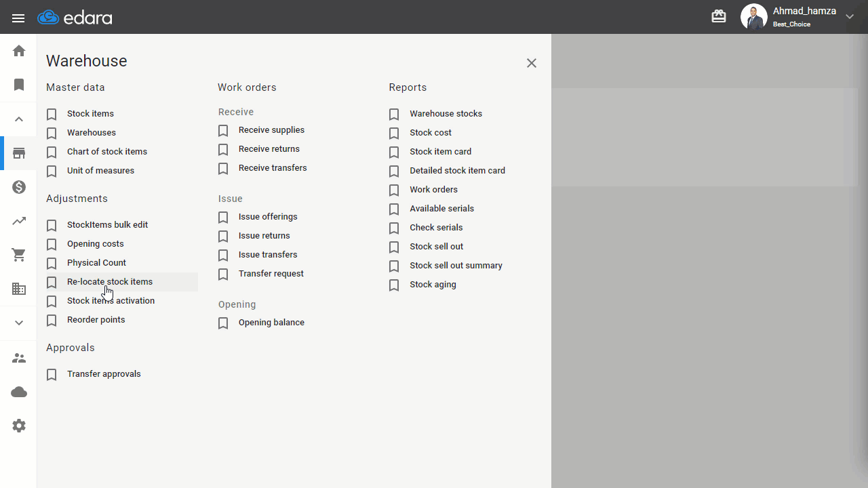
Task: Open Unit of measures
Action: tap(100, 171)
